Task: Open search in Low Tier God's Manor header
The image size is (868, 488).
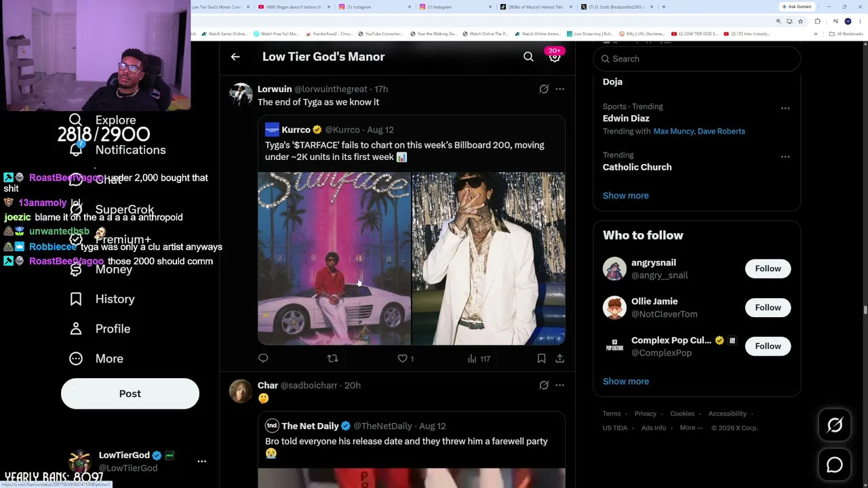Action: pos(528,57)
